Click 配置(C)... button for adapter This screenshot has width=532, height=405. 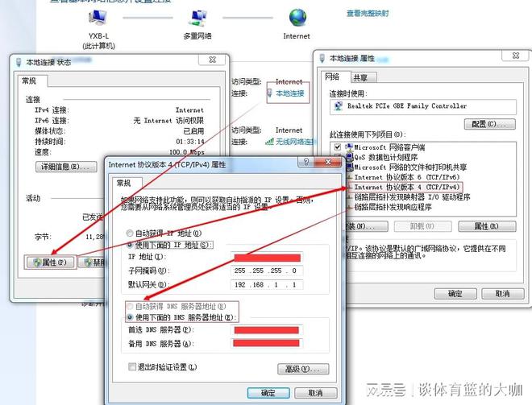pyautogui.click(x=490, y=124)
